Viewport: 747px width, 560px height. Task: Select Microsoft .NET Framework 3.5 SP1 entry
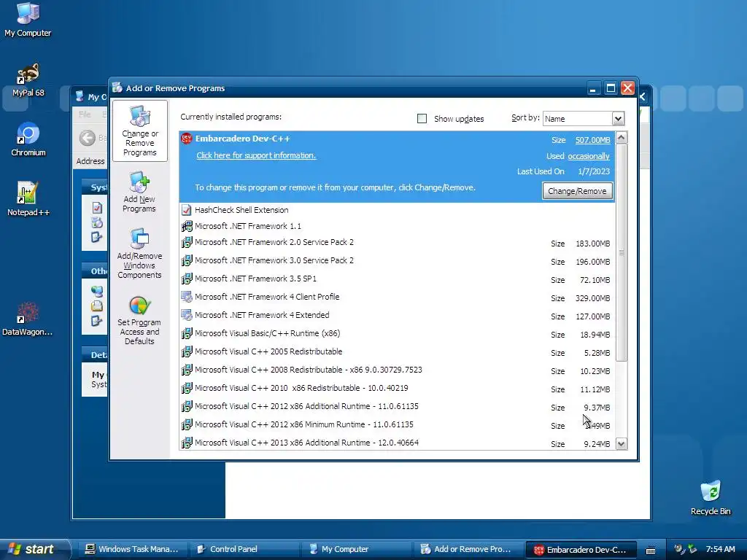(x=396, y=279)
